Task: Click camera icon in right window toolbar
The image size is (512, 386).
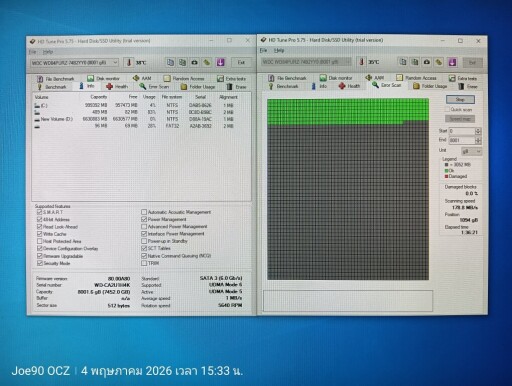Action: pos(427,62)
